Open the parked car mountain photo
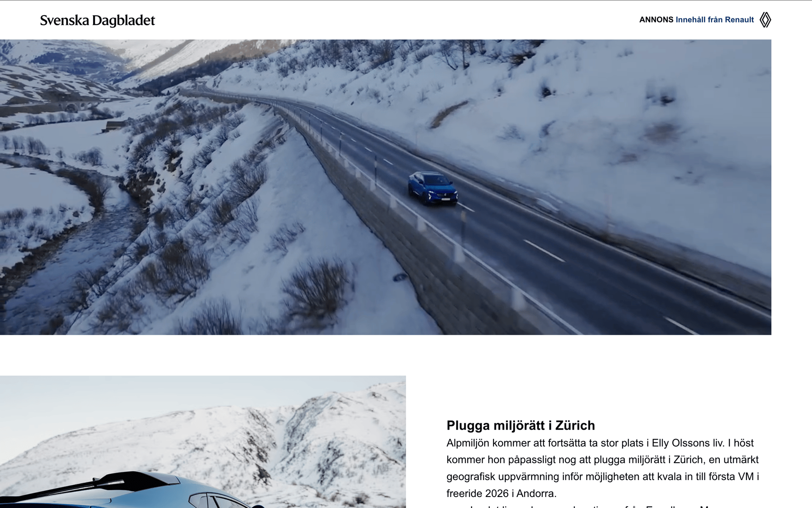 (x=203, y=442)
